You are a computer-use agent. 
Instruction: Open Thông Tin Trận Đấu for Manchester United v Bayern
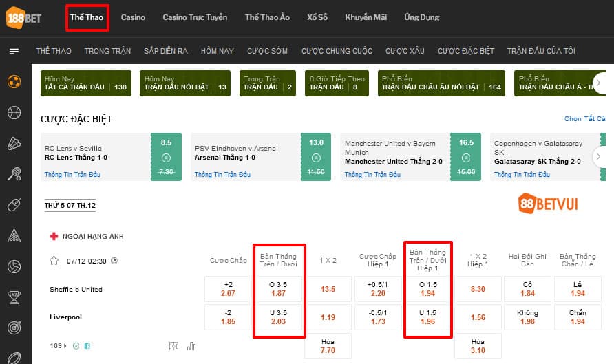[x=372, y=175]
